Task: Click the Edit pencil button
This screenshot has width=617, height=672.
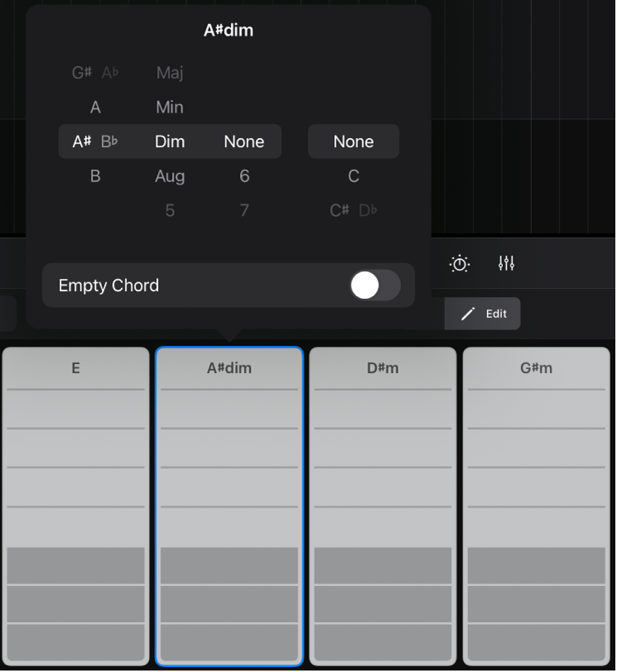Action: coord(482,314)
